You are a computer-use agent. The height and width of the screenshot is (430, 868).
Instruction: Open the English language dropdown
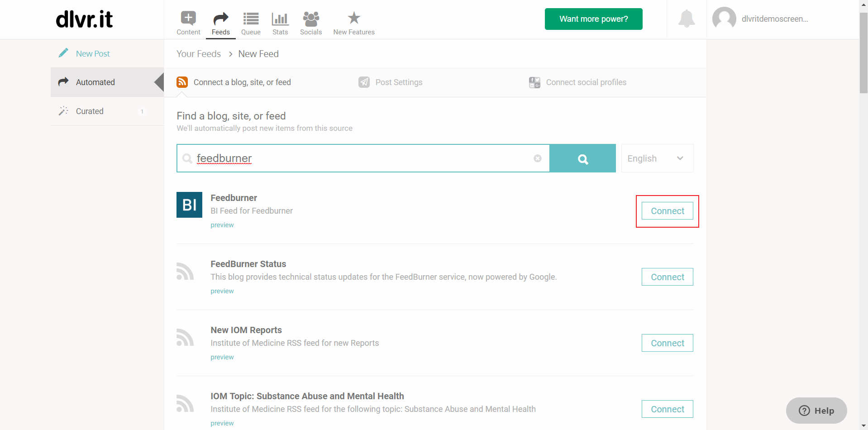pyautogui.click(x=657, y=158)
